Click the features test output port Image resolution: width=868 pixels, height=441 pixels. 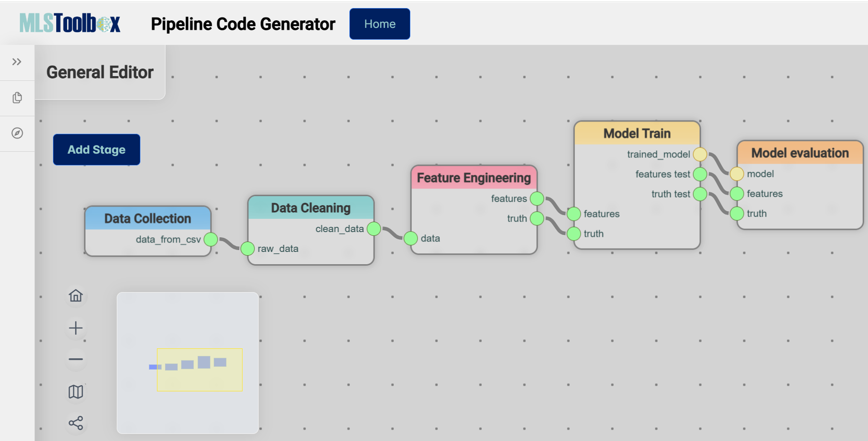(700, 174)
